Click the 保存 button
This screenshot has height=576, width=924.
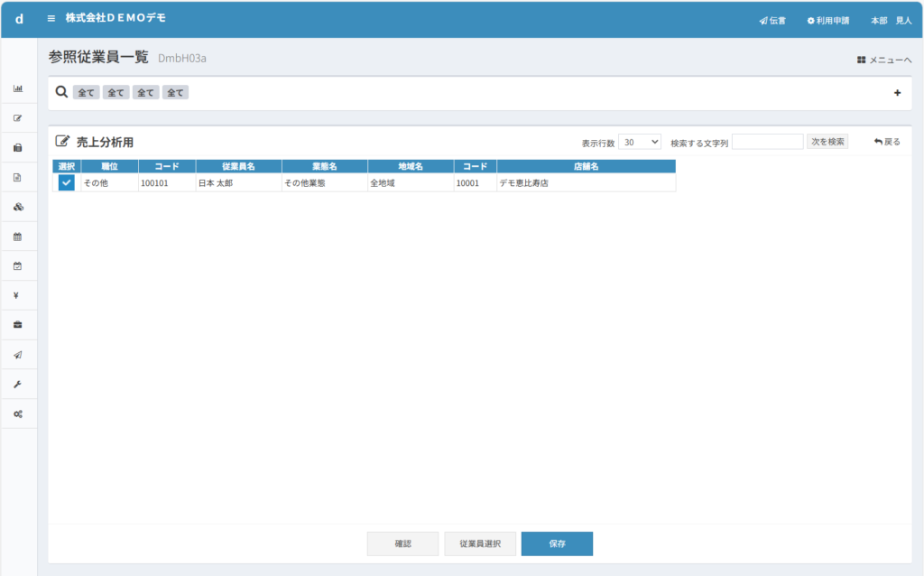click(557, 543)
